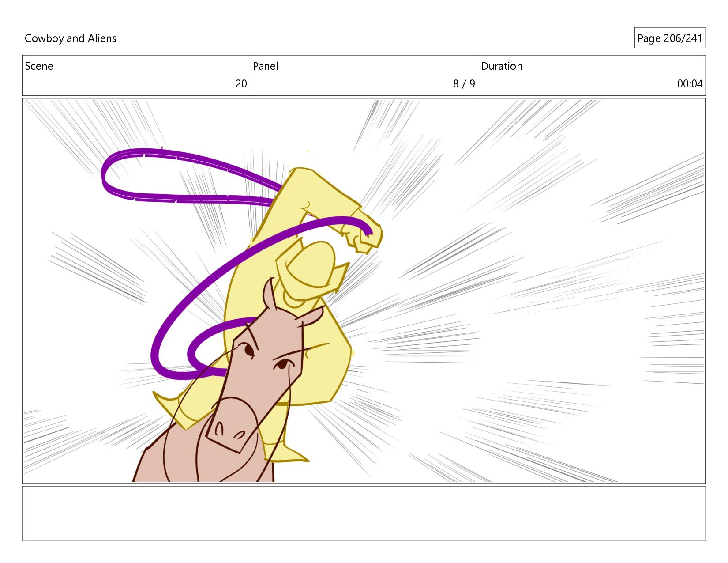Viewport: 728px width, 563px height.
Task: Click the 'Panel' header label
Action: pos(265,66)
